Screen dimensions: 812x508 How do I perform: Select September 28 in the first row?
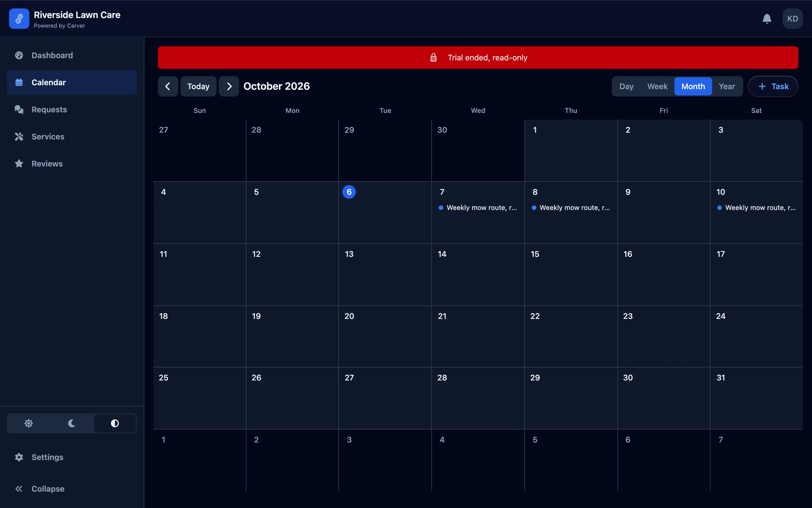point(292,150)
